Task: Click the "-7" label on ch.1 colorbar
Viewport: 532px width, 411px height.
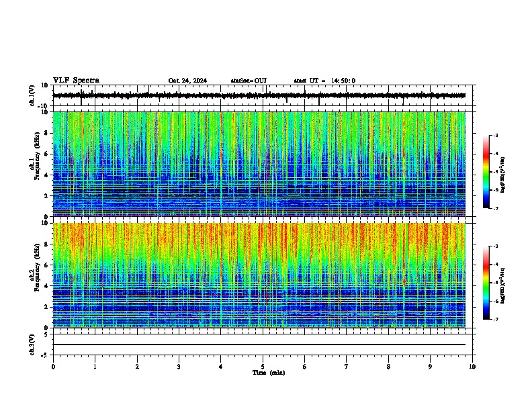Action: (496, 208)
